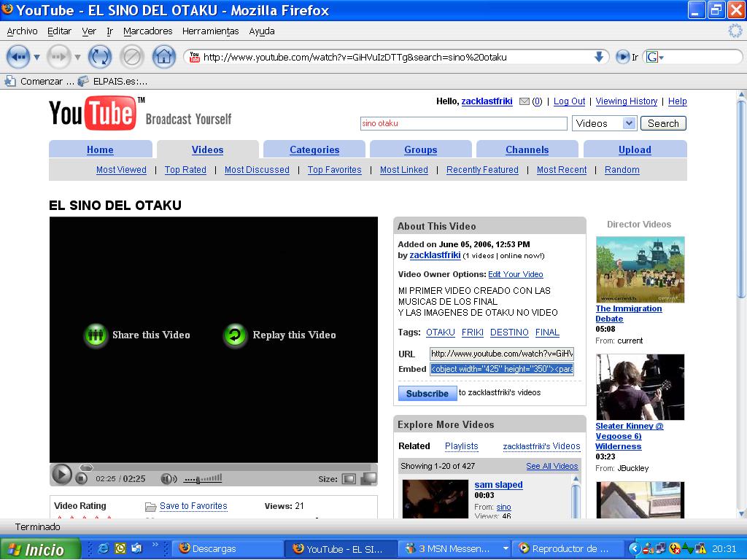Open Viewing History link
The width and height of the screenshot is (747, 560).
coord(627,101)
